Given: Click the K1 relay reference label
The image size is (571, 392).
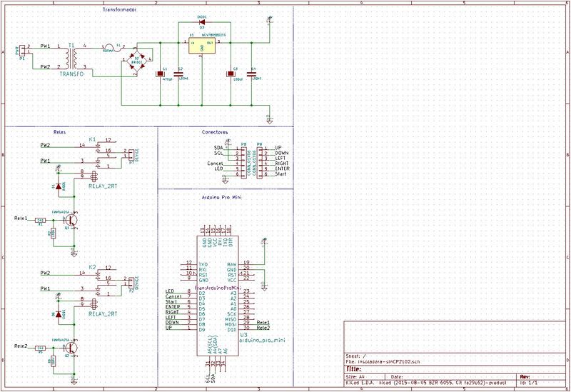Looking at the screenshot, I should point(93,139).
